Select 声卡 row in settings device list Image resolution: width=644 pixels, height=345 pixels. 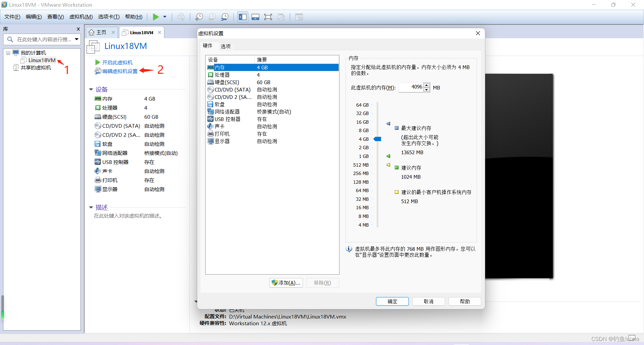[272, 126]
